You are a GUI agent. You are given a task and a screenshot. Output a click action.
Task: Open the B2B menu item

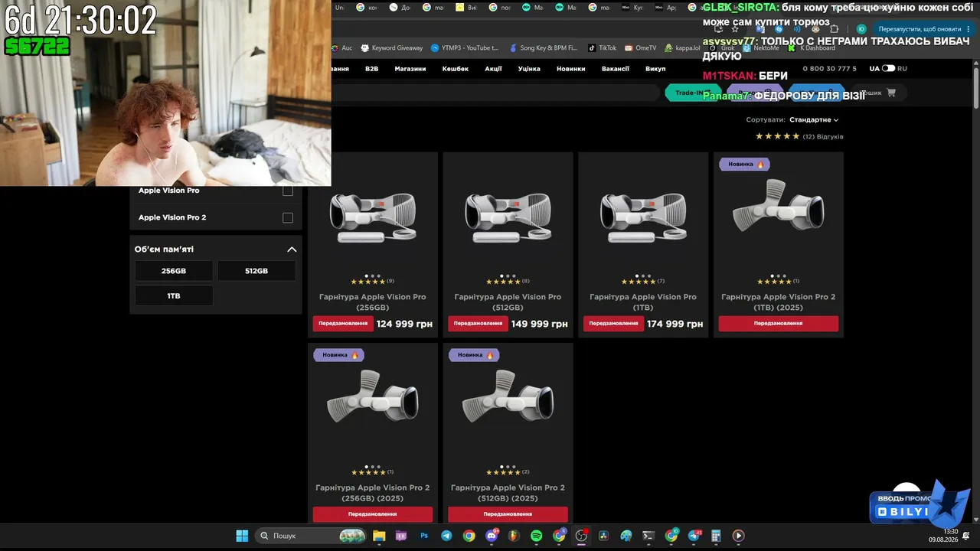point(371,69)
